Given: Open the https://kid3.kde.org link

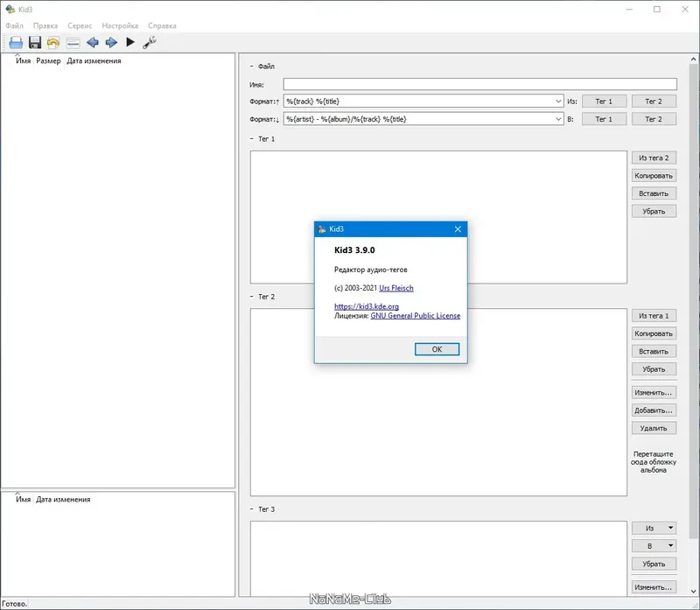Looking at the screenshot, I should click(x=367, y=306).
